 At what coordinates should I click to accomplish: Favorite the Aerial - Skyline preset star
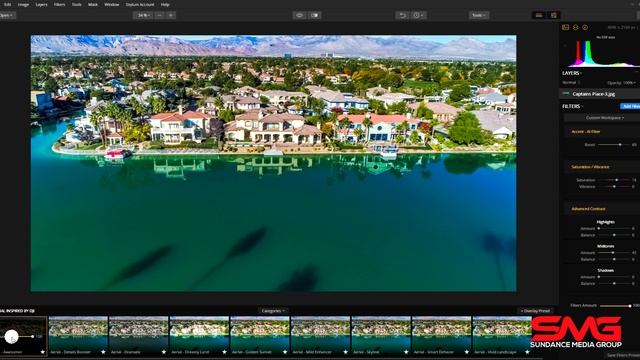click(406, 352)
